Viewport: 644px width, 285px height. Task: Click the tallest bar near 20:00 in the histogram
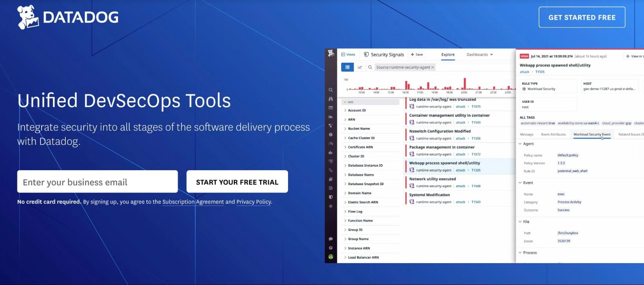[465, 84]
